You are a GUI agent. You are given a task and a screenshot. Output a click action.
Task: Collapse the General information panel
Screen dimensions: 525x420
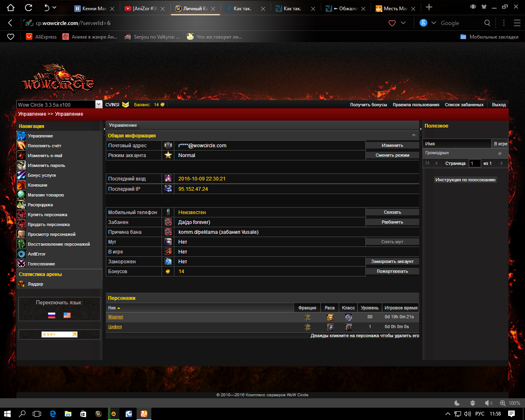point(414,135)
